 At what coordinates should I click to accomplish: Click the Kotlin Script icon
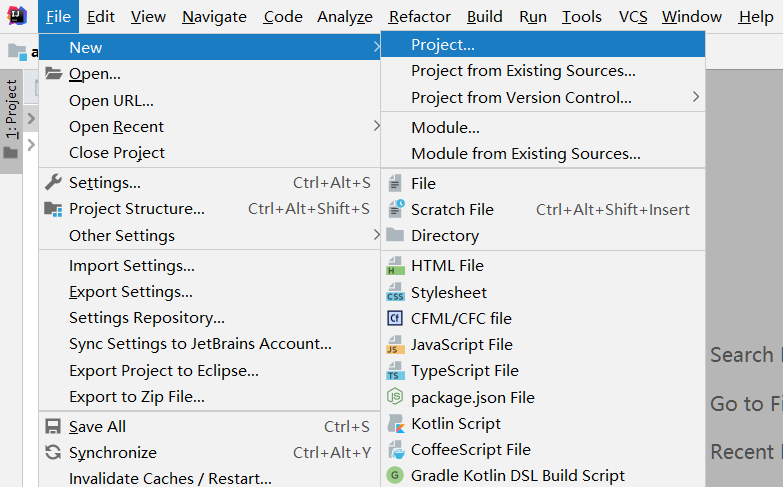point(396,424)
